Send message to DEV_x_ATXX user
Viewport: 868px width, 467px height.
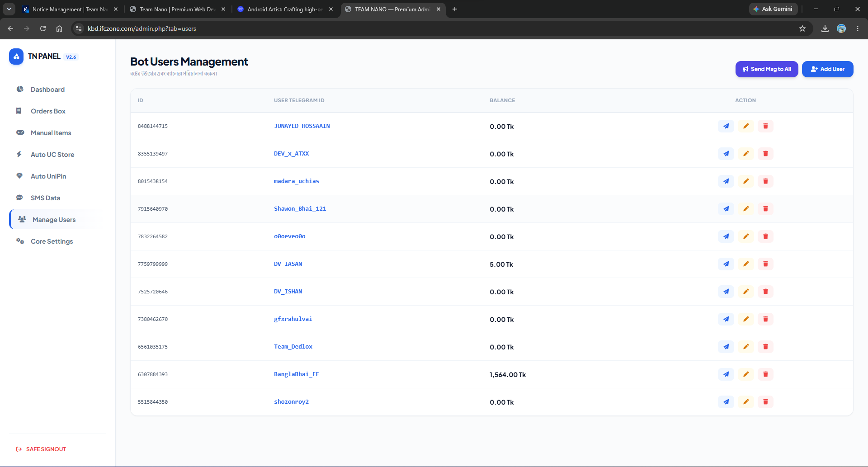point(726,154)
